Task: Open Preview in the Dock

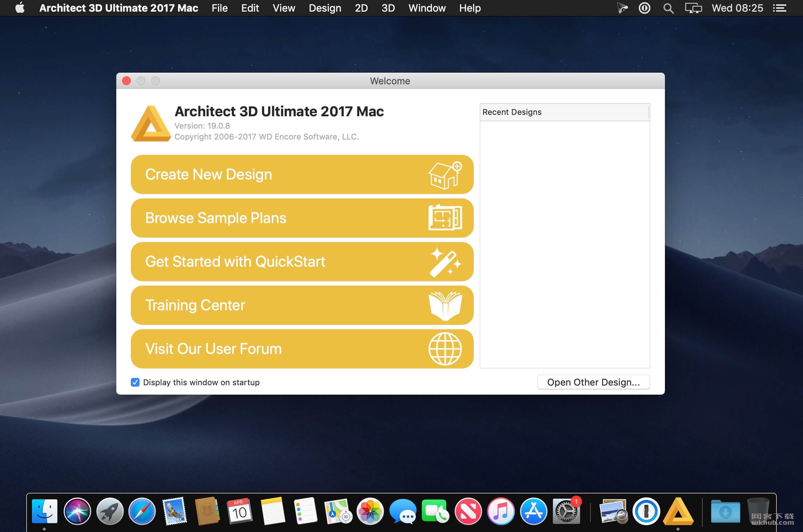Action: click(613, 511)
